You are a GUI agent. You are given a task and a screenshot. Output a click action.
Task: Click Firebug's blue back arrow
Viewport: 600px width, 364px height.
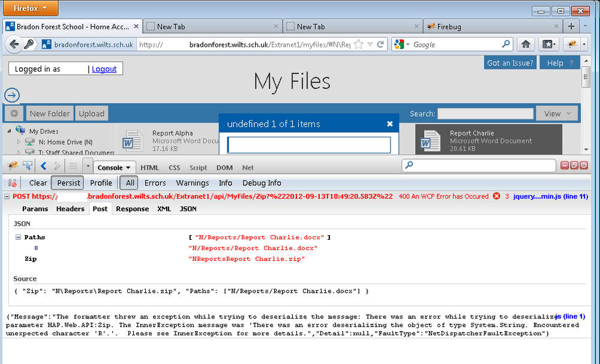[44, 166]
